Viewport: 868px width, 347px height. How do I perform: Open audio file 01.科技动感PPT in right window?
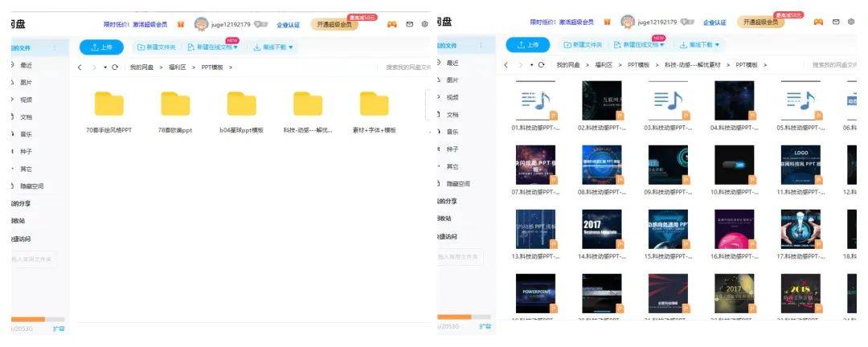[x=535, y=100]
